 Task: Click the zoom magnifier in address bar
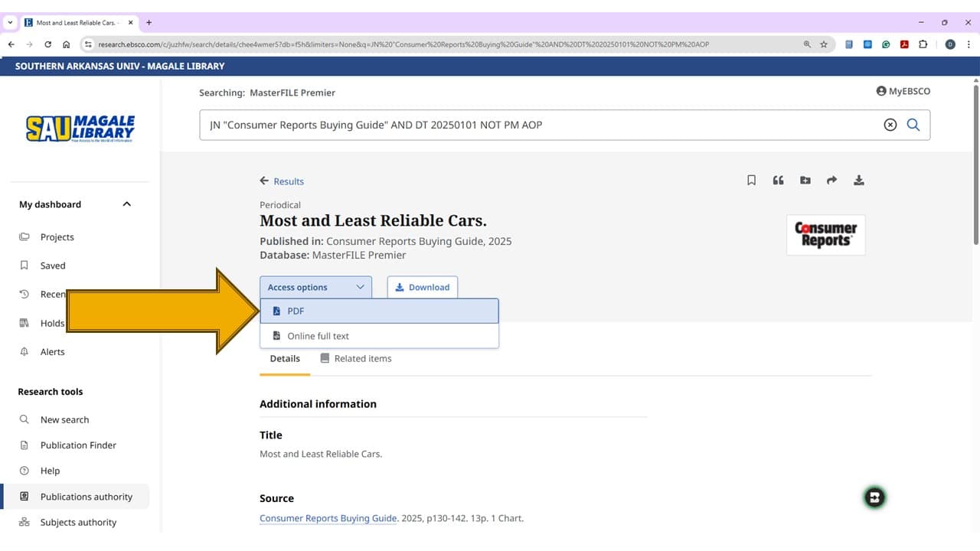[807, 44]
